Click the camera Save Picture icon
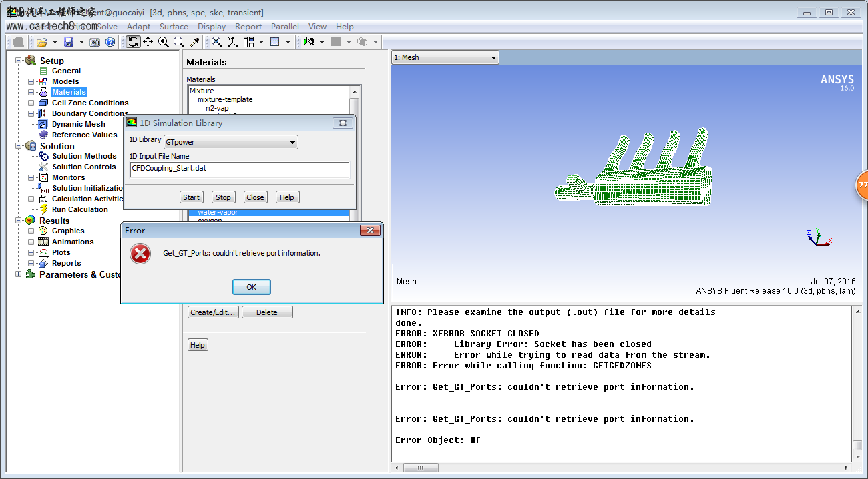 point(95,42)
